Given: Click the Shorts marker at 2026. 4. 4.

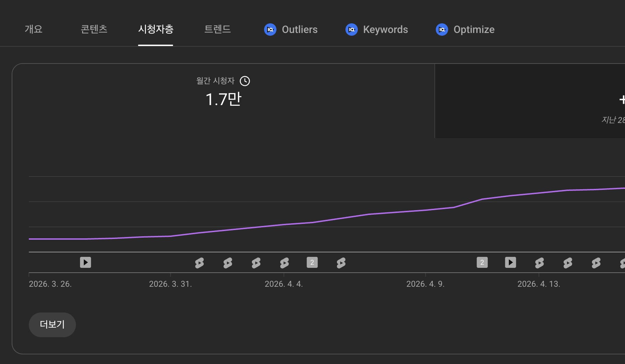Looking at the screenshot, I should (284, 263).
